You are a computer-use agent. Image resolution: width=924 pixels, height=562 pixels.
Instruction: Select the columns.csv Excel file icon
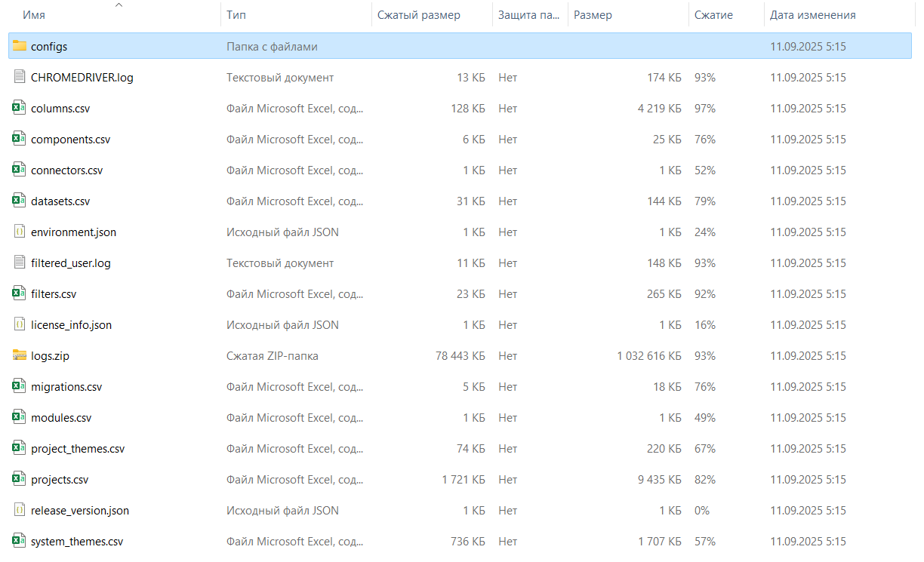click(20, 108)
